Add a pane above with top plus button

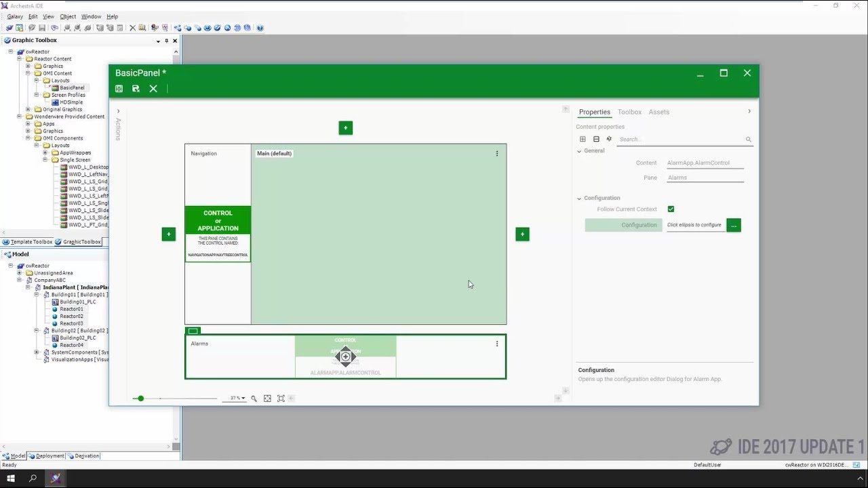(346, 128)
